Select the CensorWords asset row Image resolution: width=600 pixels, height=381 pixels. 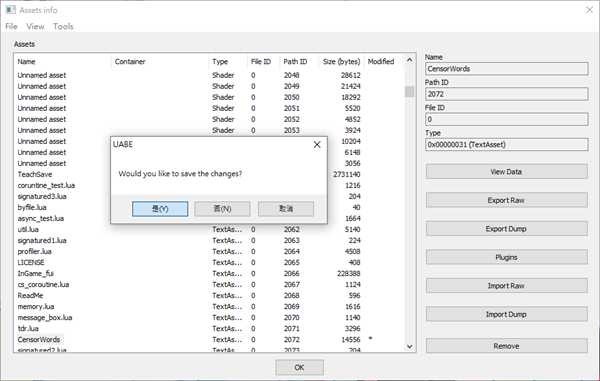[x=209, y=339]
